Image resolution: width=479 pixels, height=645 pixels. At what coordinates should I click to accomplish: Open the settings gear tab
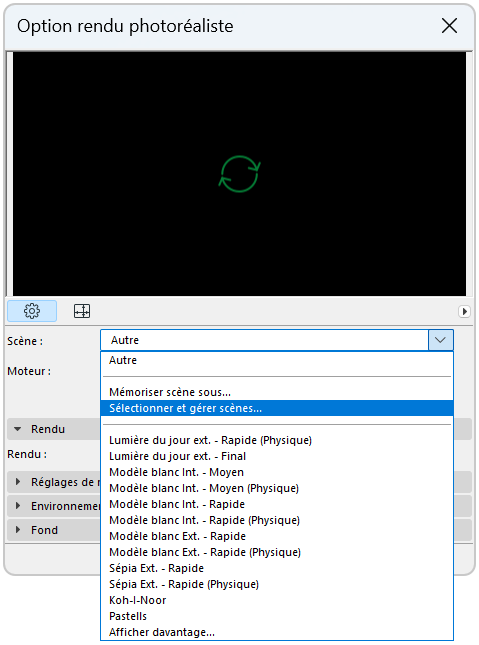click(32, 311)
